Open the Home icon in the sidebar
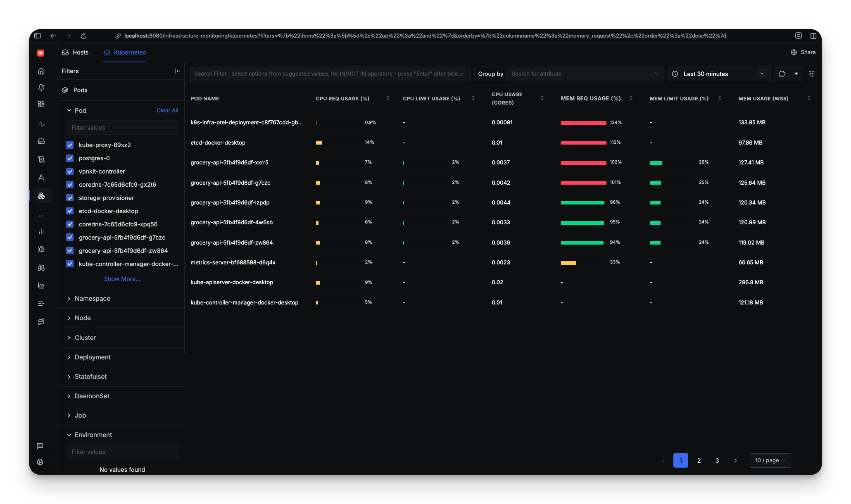851x504 pixels. click(41, 71)
